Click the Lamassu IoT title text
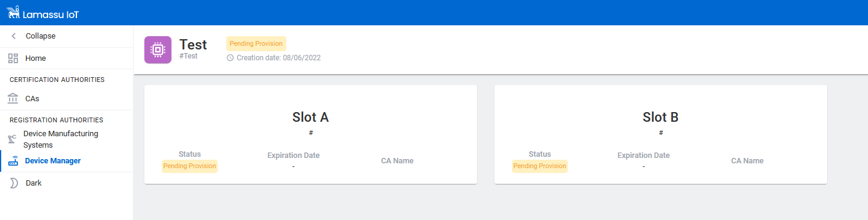Viewport: 868px width, 220px height. coord(51,13)
